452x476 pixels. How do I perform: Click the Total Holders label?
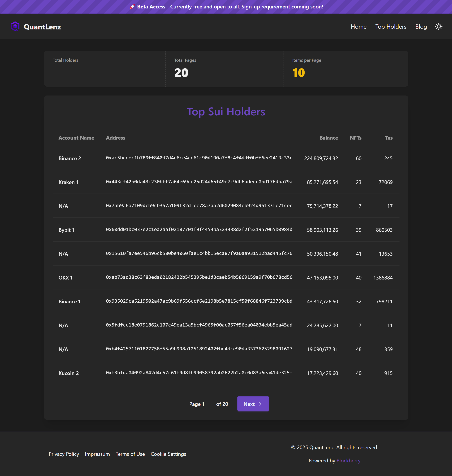click(x=66, y=60)
